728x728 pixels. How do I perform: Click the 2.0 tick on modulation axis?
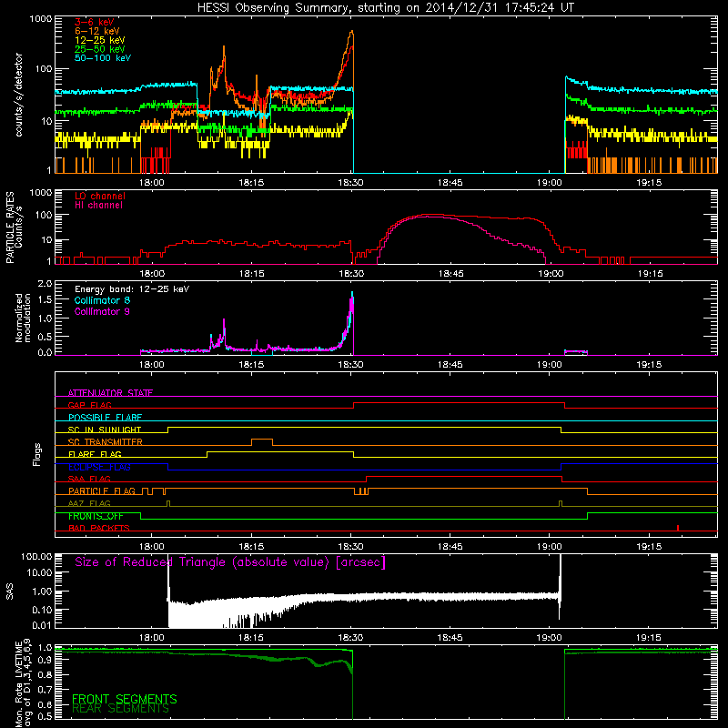click(45, 284)
